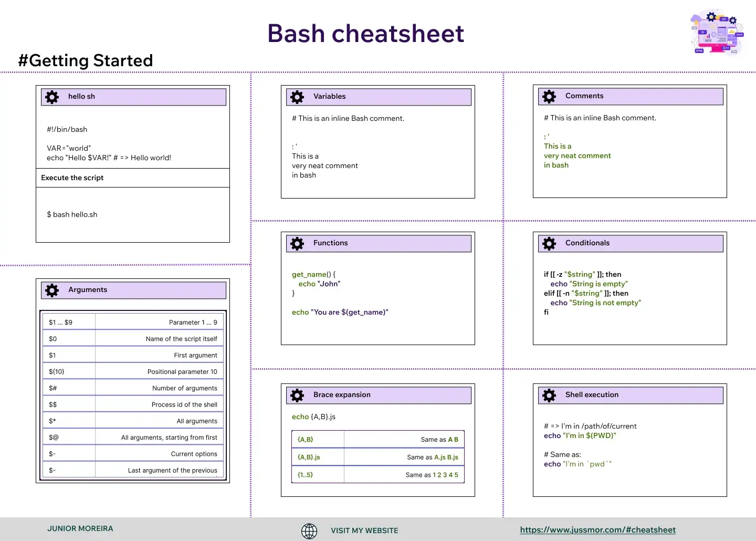Select the Bash cheatsheet title
756x541 pixels.
pyautogui.click(x=365, y=34)
